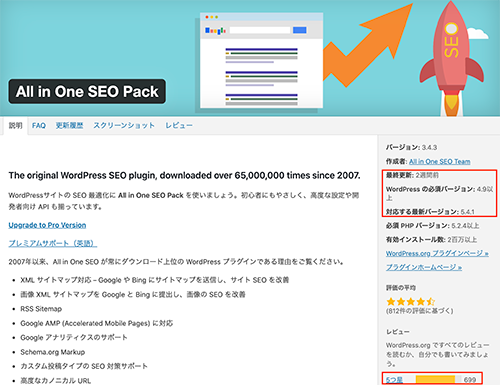Click the 699 five-star count
The image size is (500, 385).
click(470, 380)
